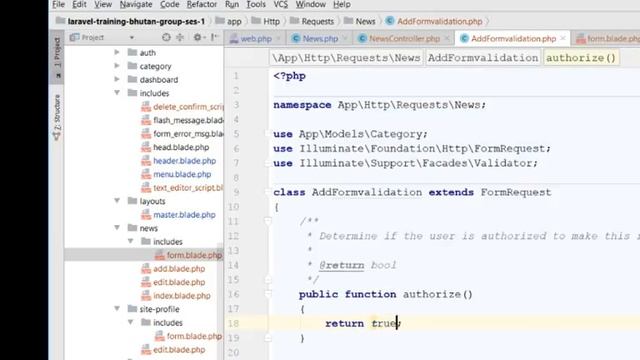Viewport: 640px width, 360px height.
Task: Click the AddFormvalidation.php breadcrumb
Action: [434, 21]
